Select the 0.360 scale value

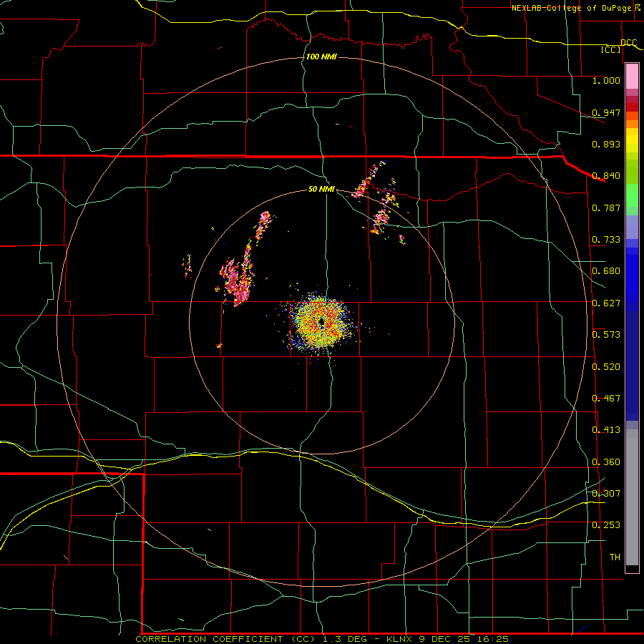606,462
